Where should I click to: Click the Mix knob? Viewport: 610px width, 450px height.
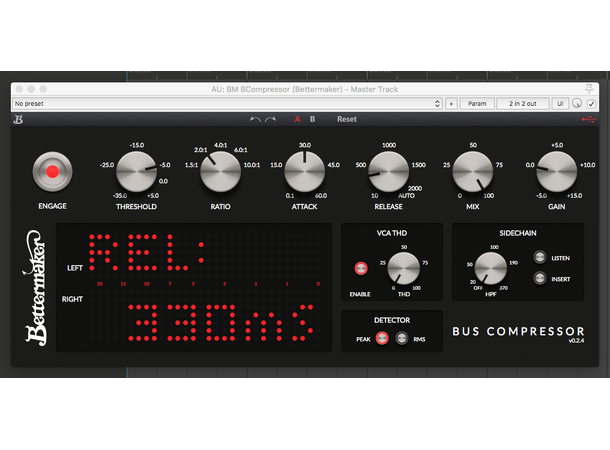(473, 172)
